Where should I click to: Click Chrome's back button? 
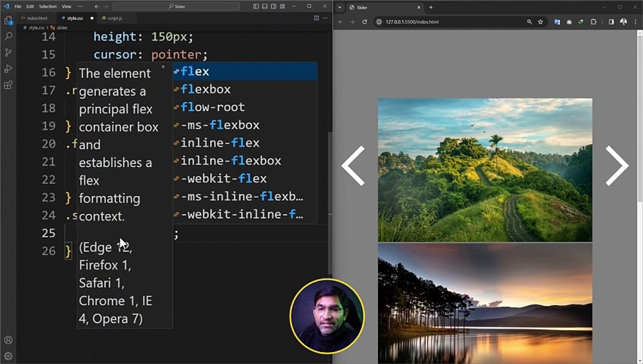(341, 22)
